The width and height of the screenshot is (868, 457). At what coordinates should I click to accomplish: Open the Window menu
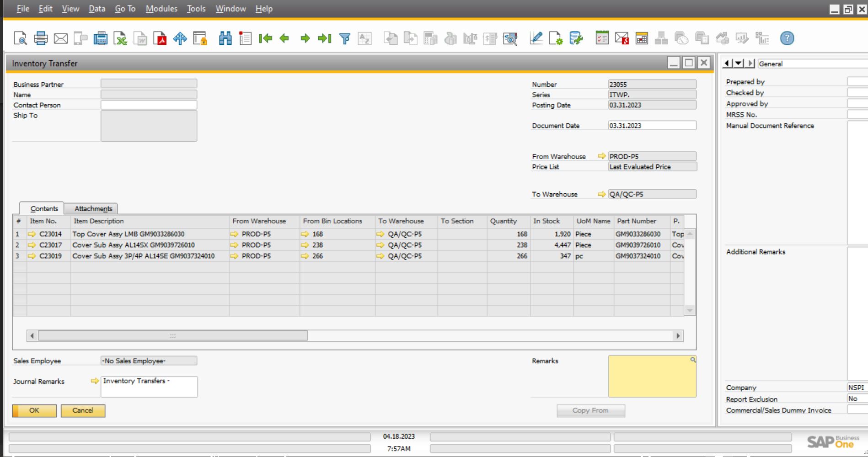(230, 9)
